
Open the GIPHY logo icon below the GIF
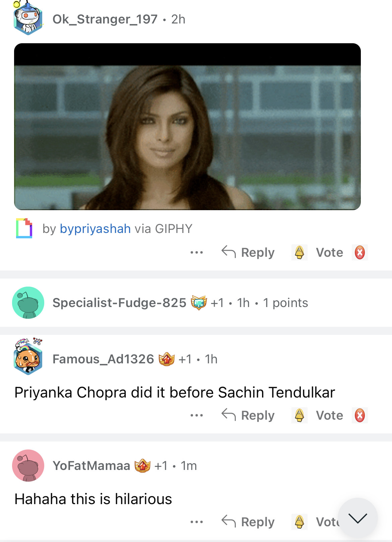[x=24, y=228]
